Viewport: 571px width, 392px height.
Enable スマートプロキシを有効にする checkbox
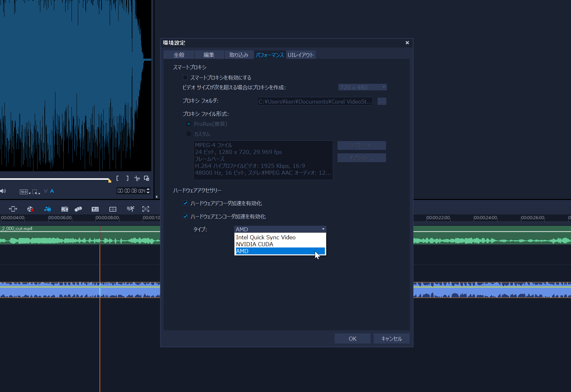185,77
